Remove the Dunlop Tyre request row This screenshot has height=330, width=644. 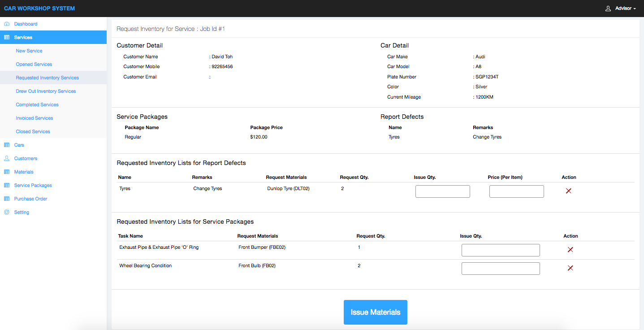click(568, 191)
